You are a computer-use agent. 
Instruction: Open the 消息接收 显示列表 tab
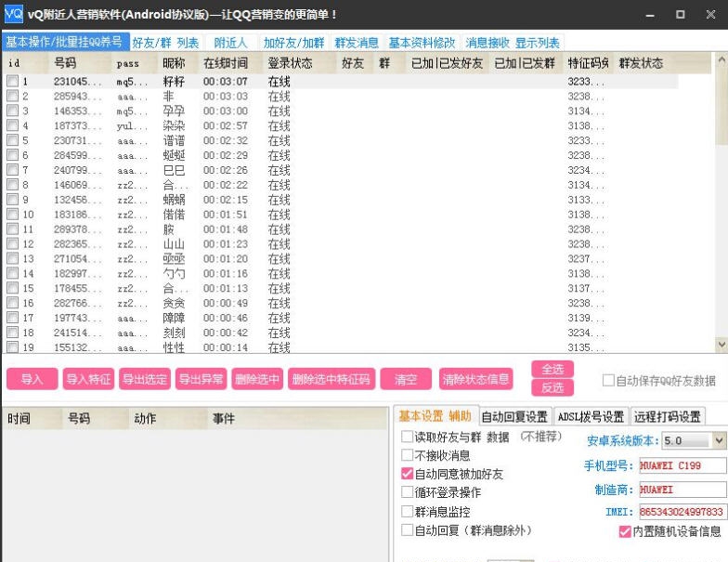coord(513,43)
